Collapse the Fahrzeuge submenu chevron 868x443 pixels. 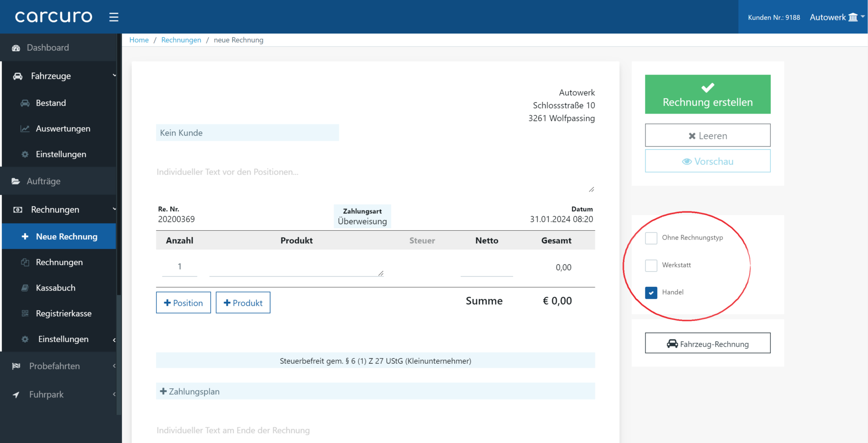114,76
